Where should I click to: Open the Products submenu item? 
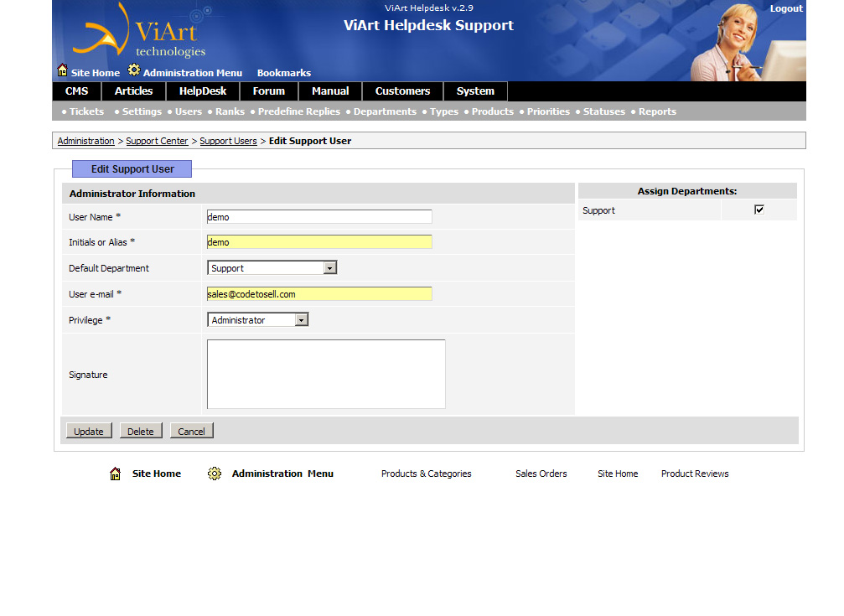[493, 111]
